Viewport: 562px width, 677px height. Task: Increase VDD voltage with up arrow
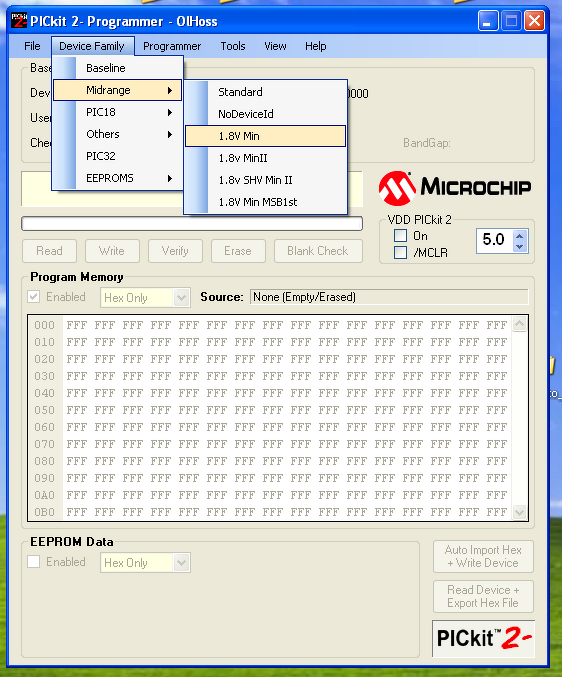point(520,236)
